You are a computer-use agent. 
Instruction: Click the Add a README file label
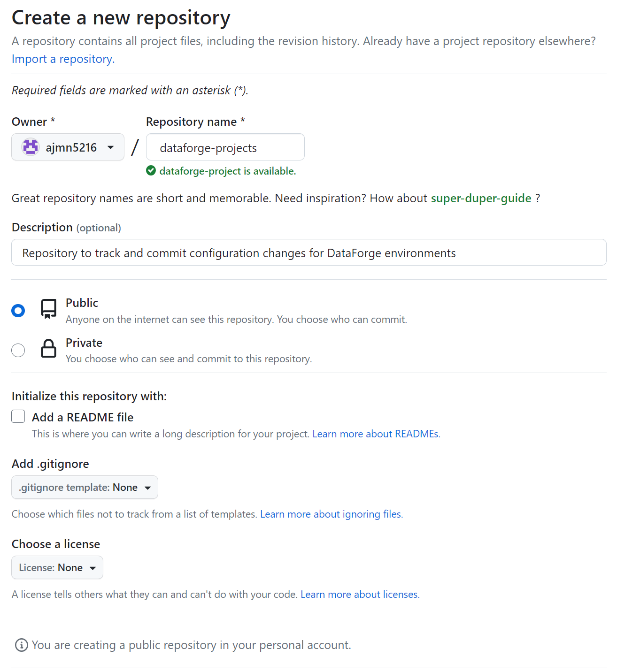pos(83,417)
